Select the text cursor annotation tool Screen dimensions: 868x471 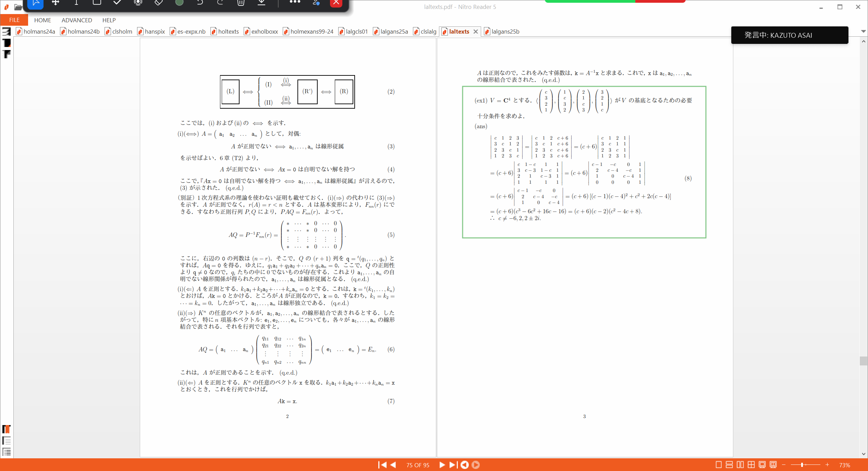[x=76, y=3]
